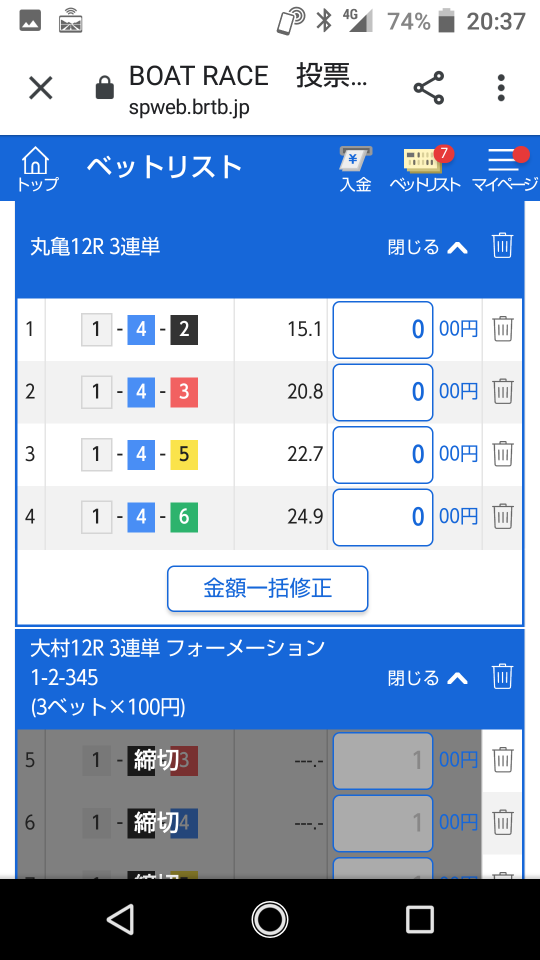The image size is (540, 960).
Task: Open the ベットリスト ticket icon with badge
Action: click(x=426, y=170)
